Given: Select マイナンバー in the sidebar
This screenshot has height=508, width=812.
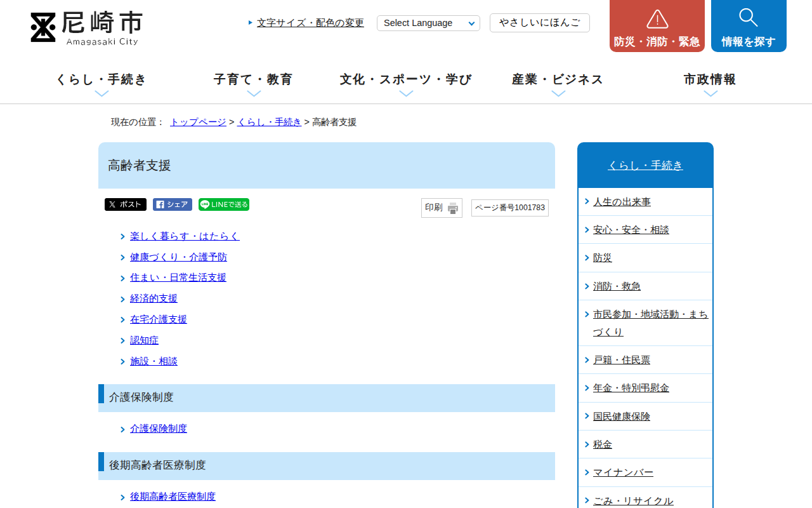Looking at the screenshot, I should tap(623, 472).
